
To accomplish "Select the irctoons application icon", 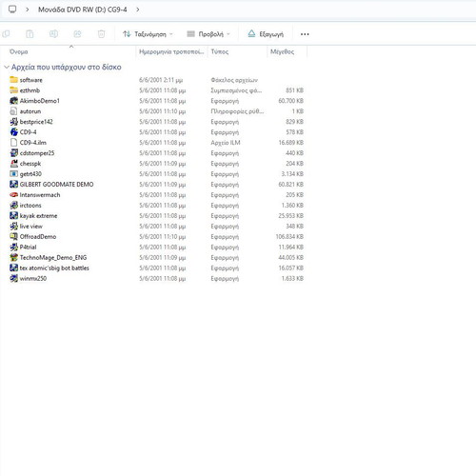I will (x=13, y=205).
